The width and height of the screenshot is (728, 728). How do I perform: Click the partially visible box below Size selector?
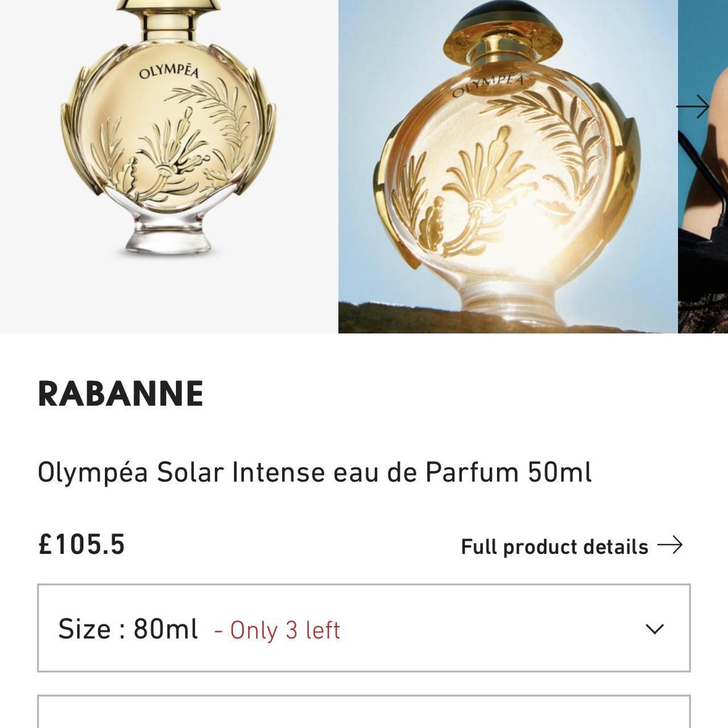tap(364, 711)
